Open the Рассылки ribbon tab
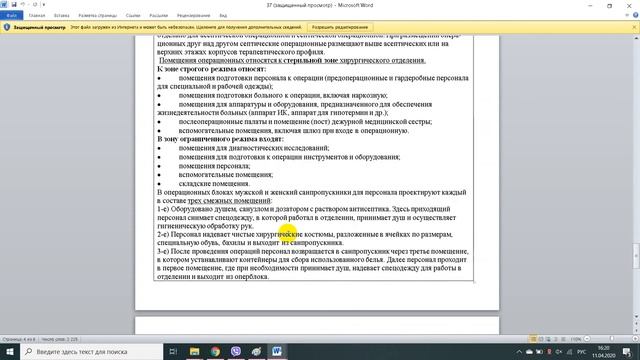This screenshot has width=640, height=360. click(x=158, y=16)
